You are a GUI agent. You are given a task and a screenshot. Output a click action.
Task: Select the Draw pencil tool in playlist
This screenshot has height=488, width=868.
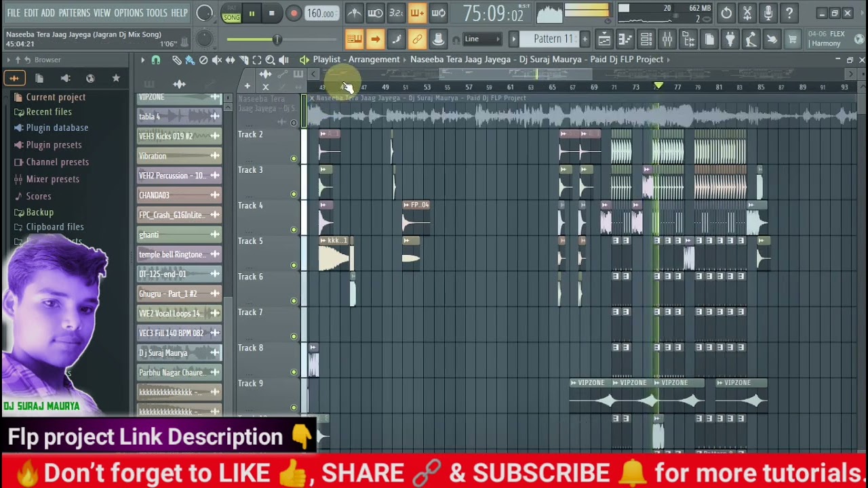(x=176, y=60)
